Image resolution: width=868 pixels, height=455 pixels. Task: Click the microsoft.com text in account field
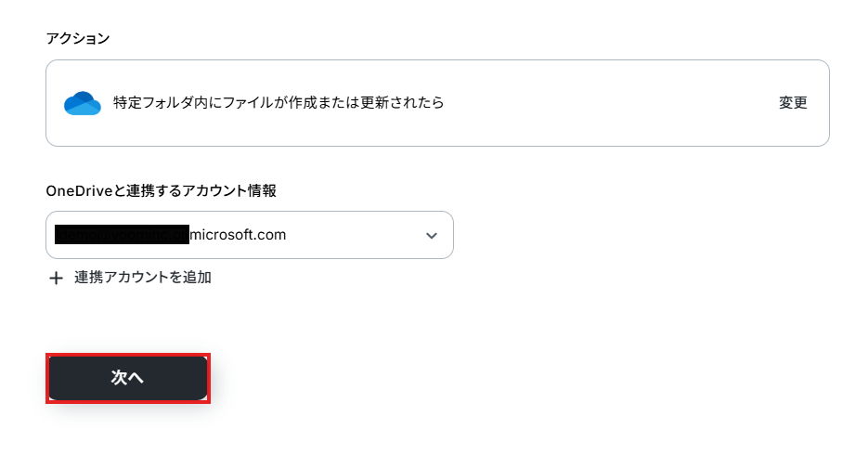[x=238, y=235]
